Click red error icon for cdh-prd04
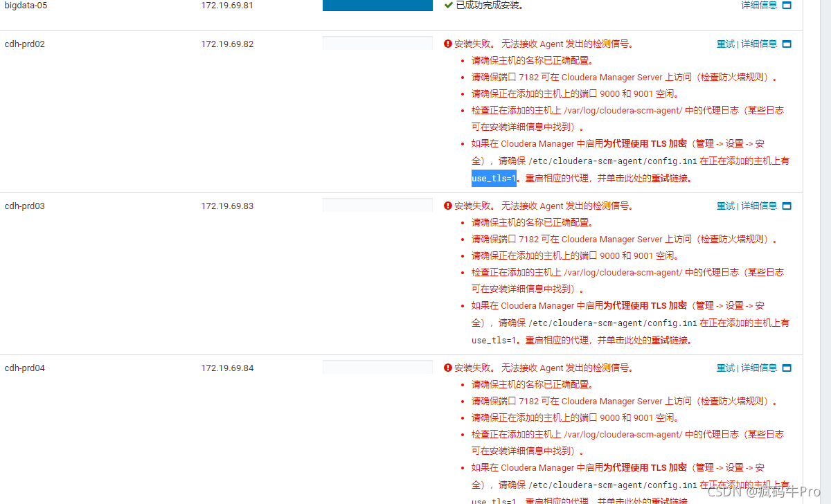The width and height of the screenshot is (831, 504). 448,368
